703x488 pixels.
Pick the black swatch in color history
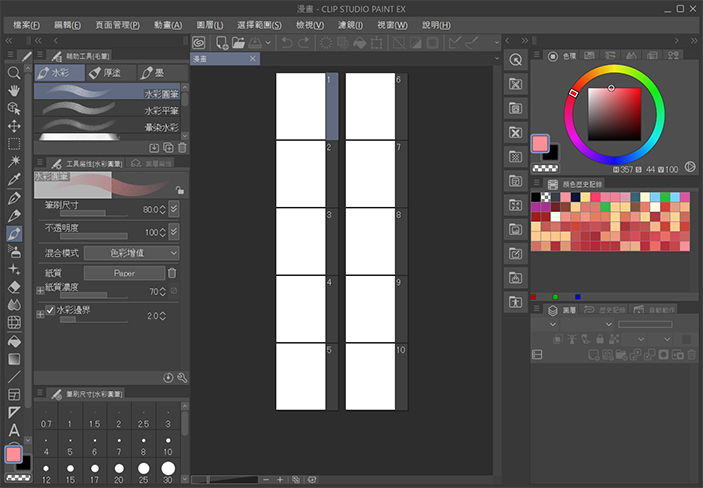click(537, 197)
